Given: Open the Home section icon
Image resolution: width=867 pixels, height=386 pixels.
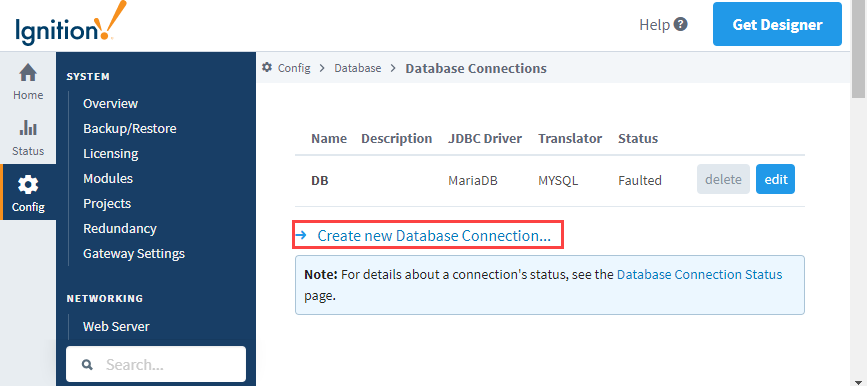Looking at the screenshot, I should 28,72.
